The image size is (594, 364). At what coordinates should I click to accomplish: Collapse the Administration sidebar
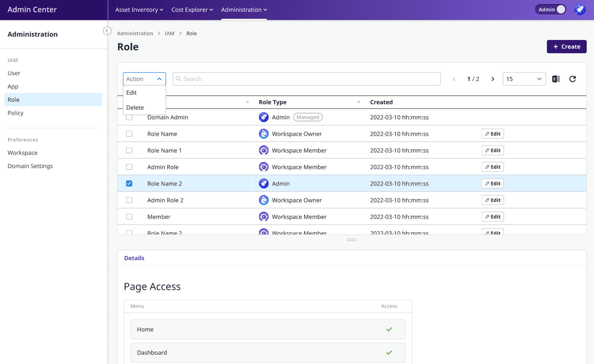107,31
